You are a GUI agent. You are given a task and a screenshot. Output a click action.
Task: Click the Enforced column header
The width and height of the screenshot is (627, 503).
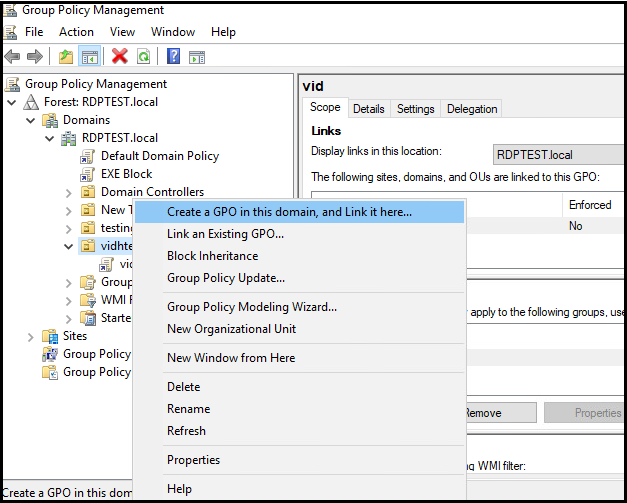pyautogui.click(x=593, y=205)
